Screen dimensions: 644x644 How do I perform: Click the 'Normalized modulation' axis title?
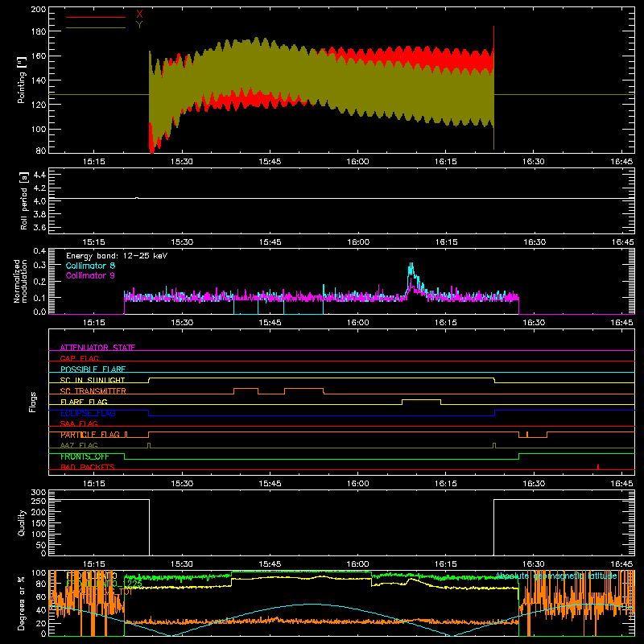20,281
